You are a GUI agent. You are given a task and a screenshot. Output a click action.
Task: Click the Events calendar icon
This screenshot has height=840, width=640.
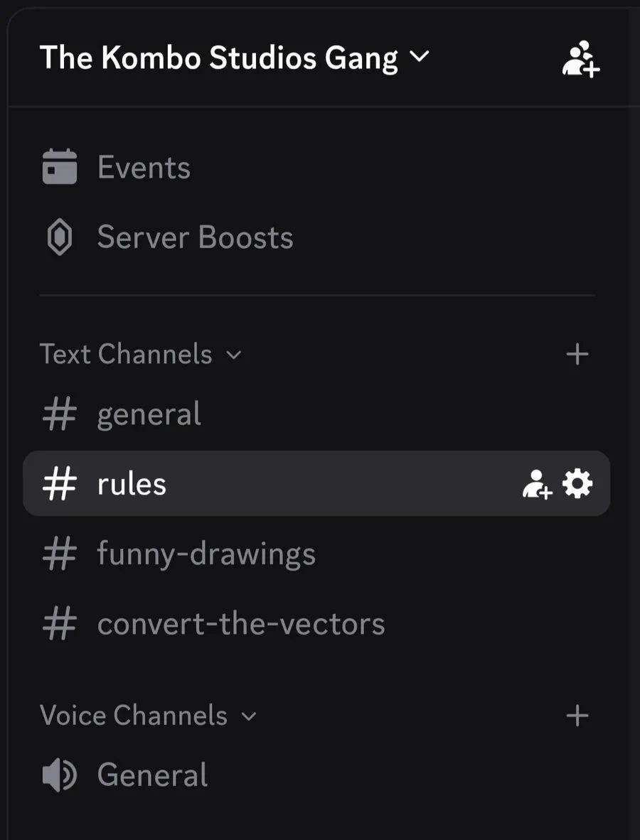60,167
